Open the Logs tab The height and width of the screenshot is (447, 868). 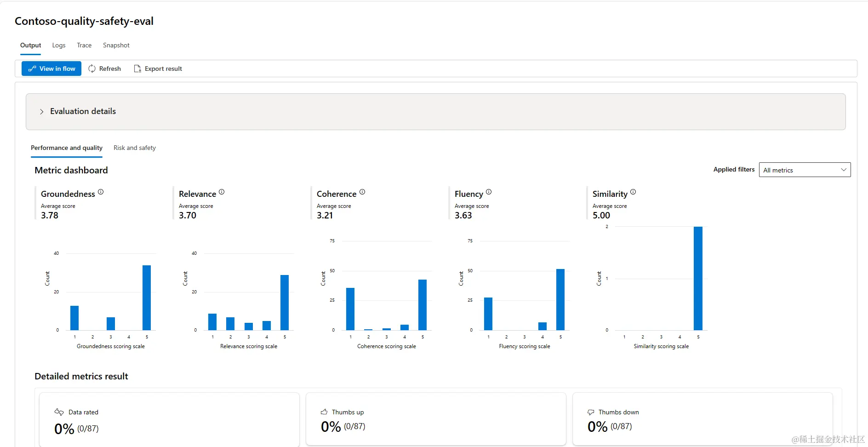[59, 45]
